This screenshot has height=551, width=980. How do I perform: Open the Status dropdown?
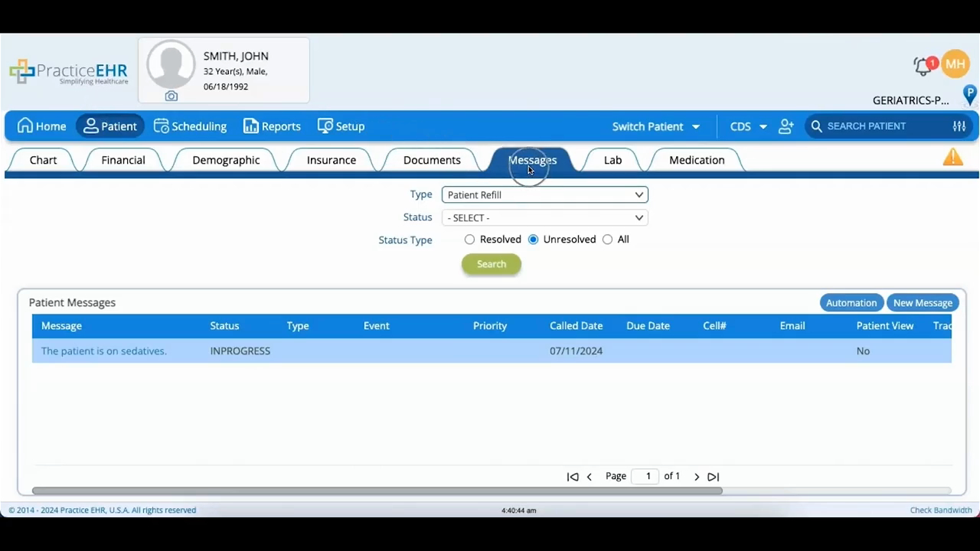pyautogui.click(x=545, y=218)
